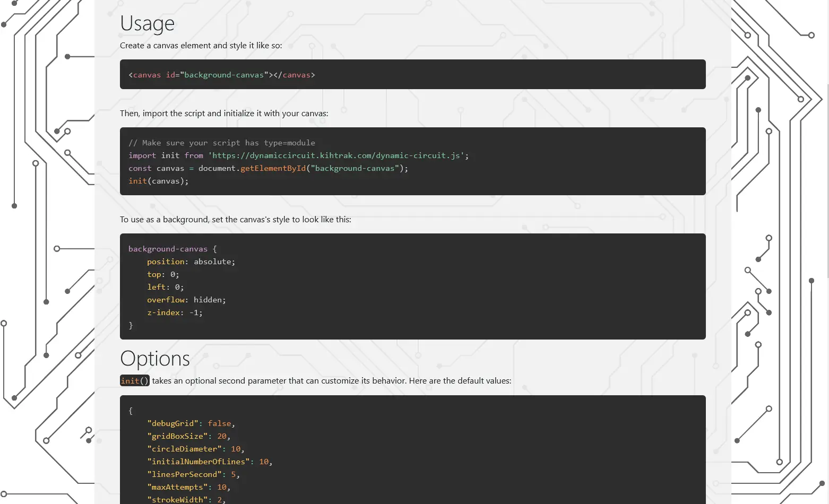Screen dimensions: 829x504
Task: Select the CSS style code block
Action: [412, 286]
